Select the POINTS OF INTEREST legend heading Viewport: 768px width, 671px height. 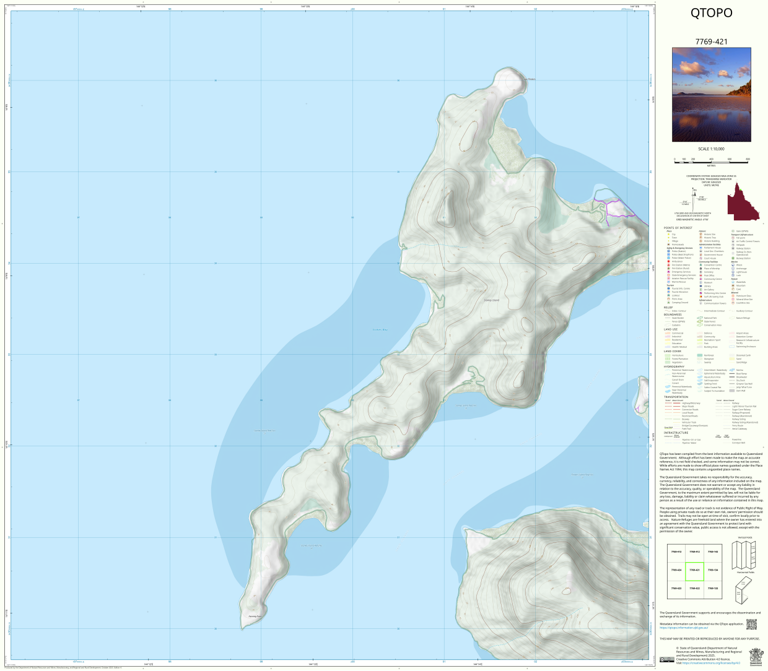click(x=678, y=228)
